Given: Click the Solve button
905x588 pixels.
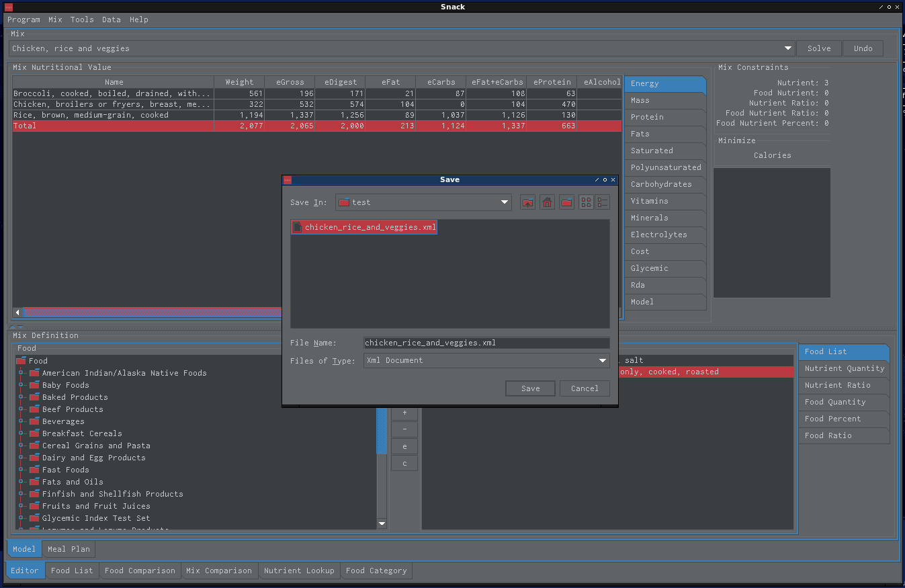Looking at the screenshot, I should [819, 48].
